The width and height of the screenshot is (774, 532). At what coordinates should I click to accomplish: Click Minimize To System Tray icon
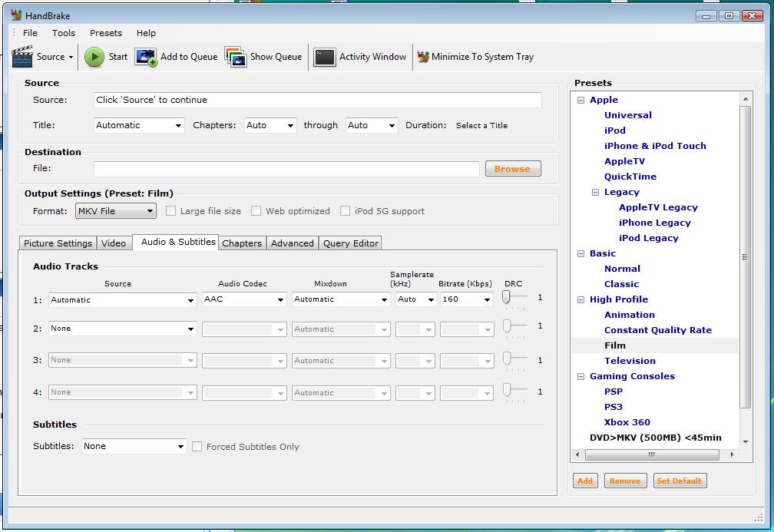pos(423,57)
